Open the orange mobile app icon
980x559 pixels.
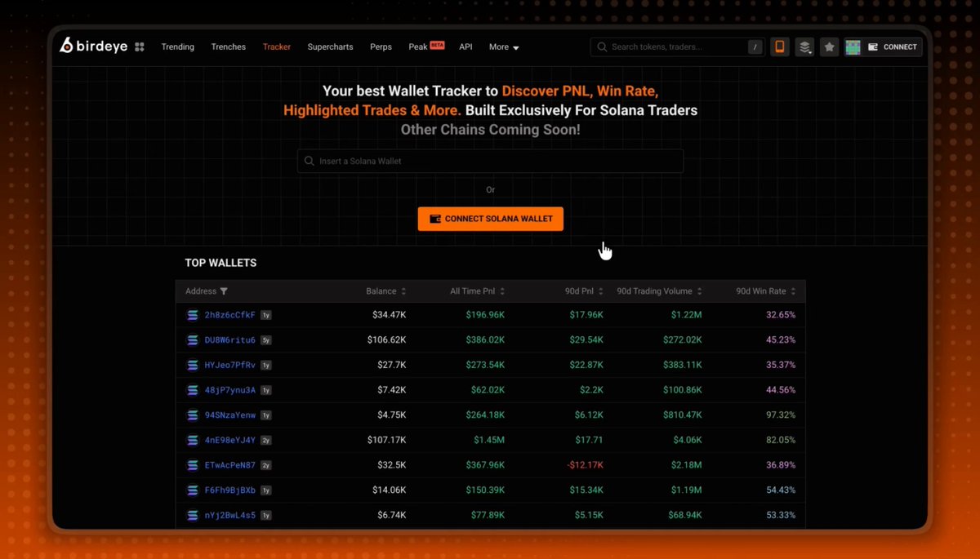(x=780, y=47)
